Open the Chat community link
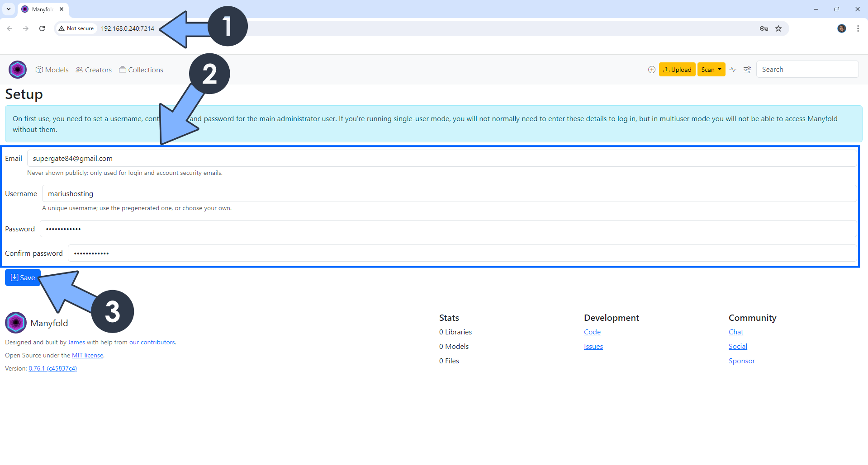Image resolution: width=868 pixels, height=465 pixels. 736,332
